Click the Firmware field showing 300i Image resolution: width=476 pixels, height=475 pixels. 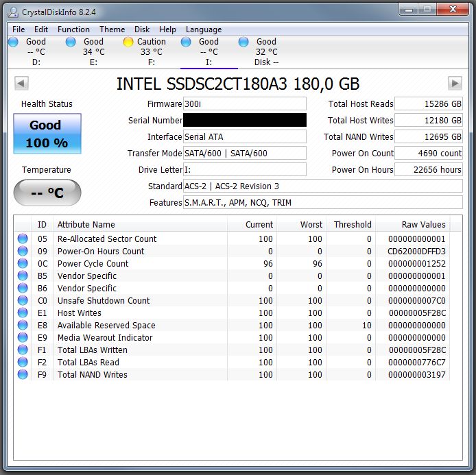click(x=245, y=103)
